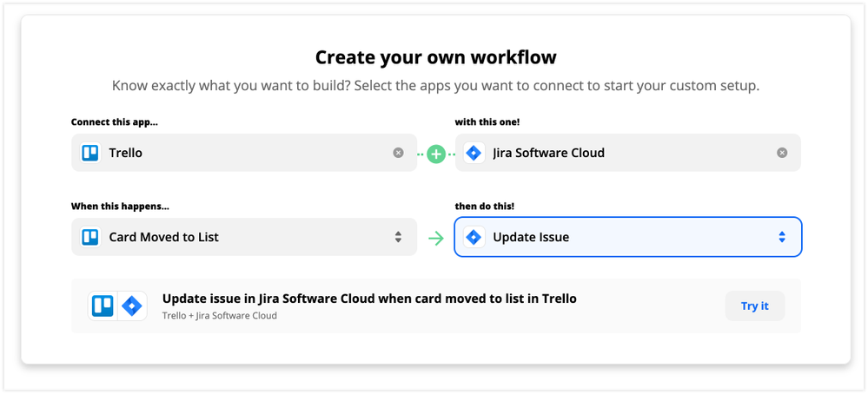The width and height of the screenshot is (868, 394).
Task: Click the Trello icon in the first app field
Action: [89, 153]
